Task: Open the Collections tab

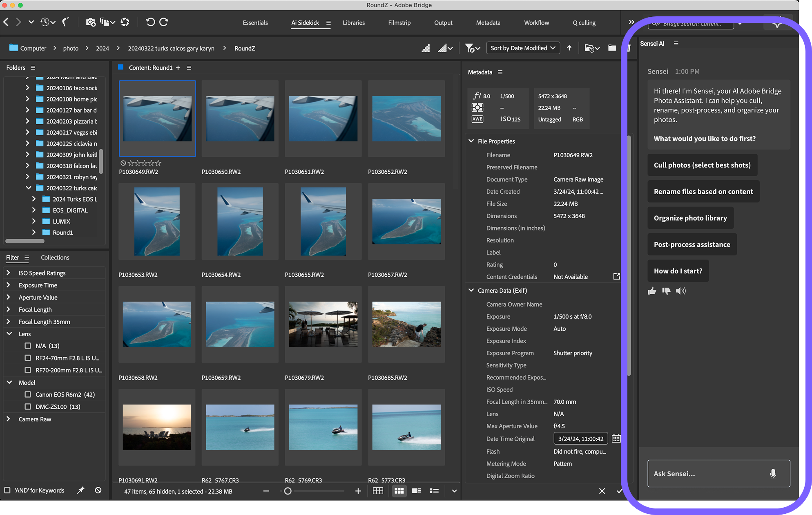Action: point(55,257)
